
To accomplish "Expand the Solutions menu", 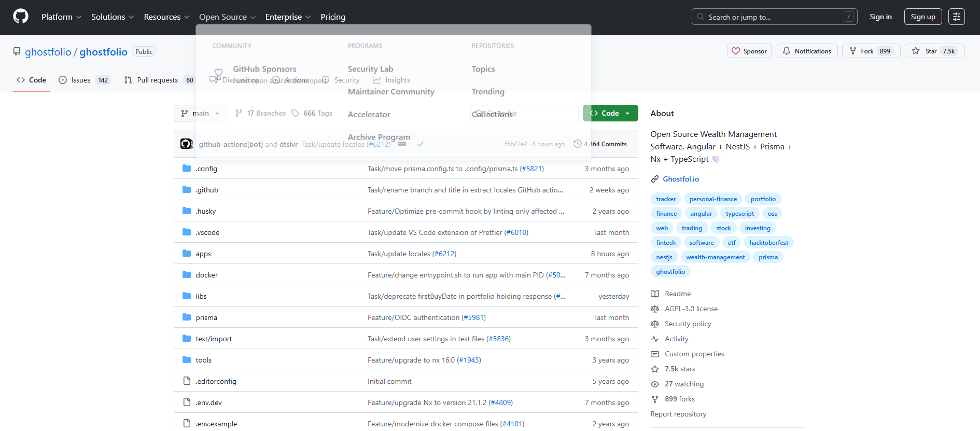I will point(113,17).
